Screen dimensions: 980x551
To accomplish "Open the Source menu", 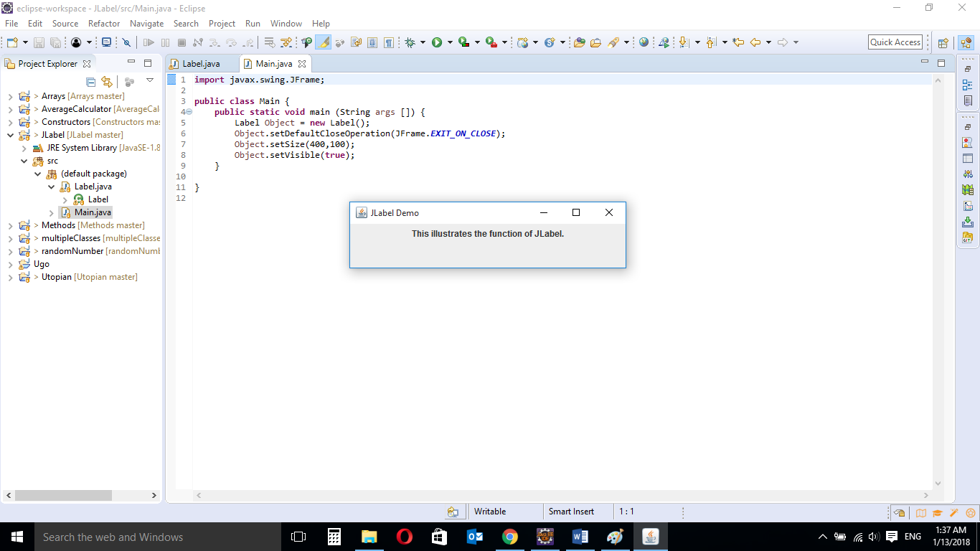I will click(65, 24).
